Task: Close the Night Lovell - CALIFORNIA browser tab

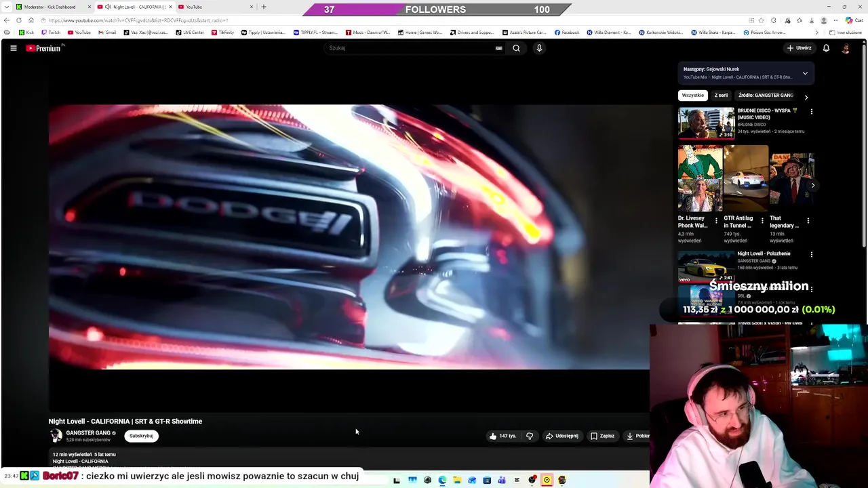Action: click(x=170, y=7)
